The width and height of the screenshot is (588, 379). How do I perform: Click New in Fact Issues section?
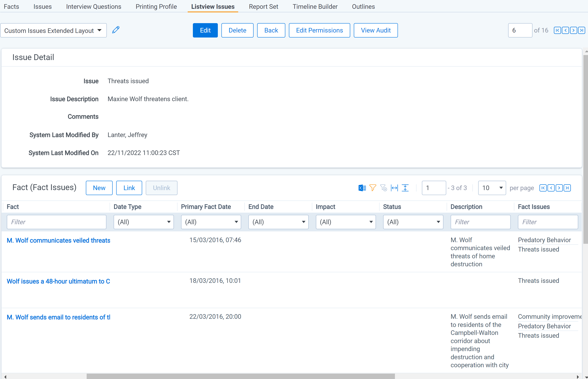point(99,188)
